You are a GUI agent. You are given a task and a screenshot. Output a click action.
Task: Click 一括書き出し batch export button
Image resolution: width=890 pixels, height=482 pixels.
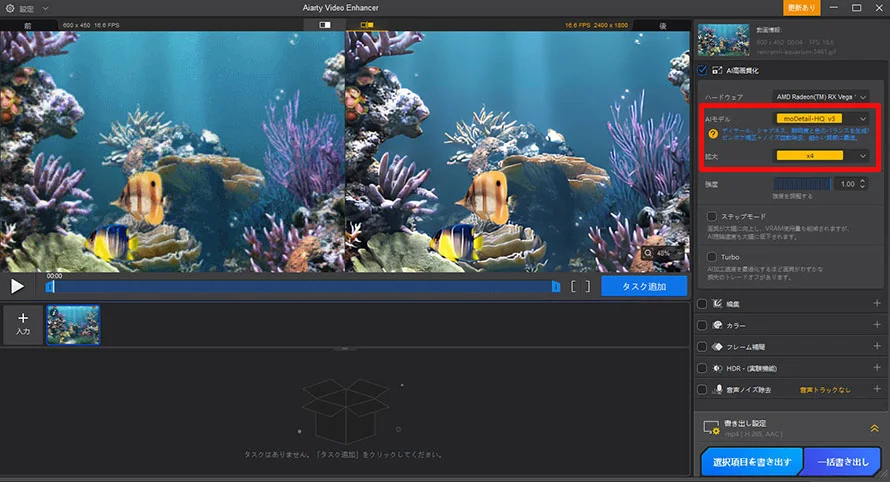(842, 462)
